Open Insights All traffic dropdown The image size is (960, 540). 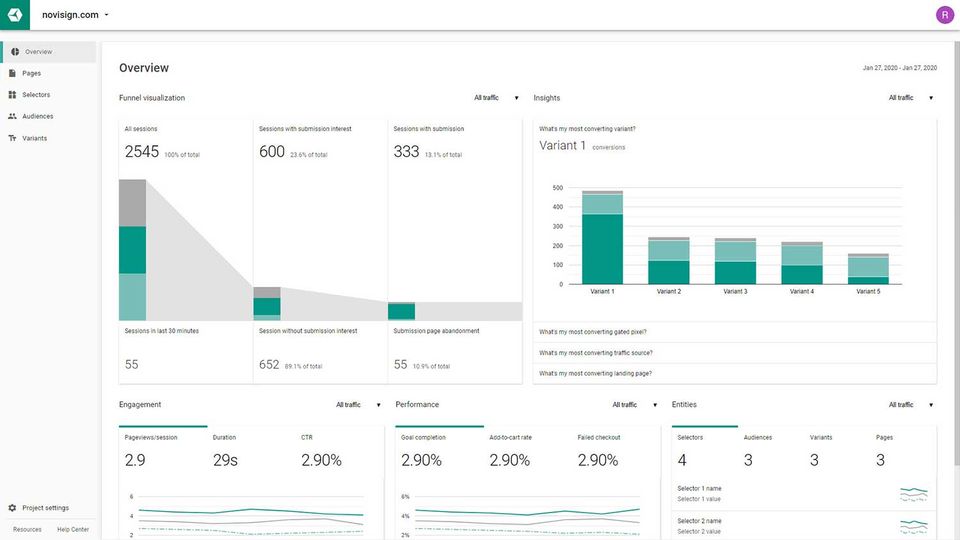click(911, 98)
